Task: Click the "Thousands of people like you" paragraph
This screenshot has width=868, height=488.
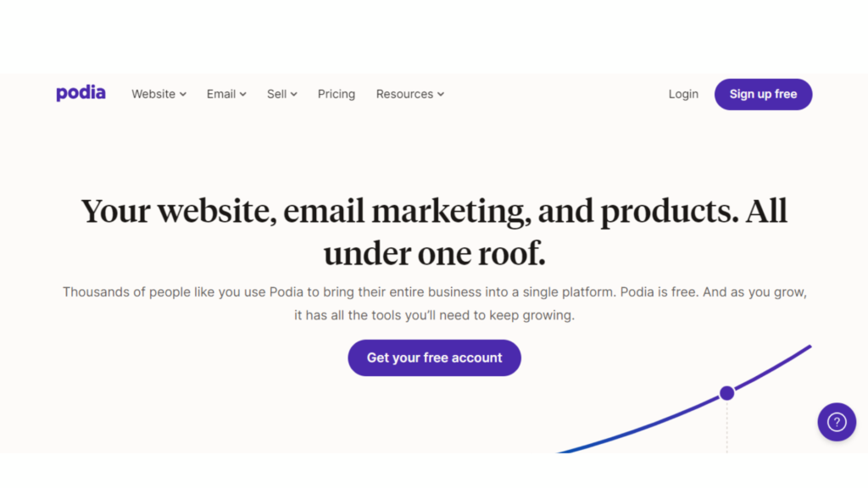Action: [x=434, y=292]
